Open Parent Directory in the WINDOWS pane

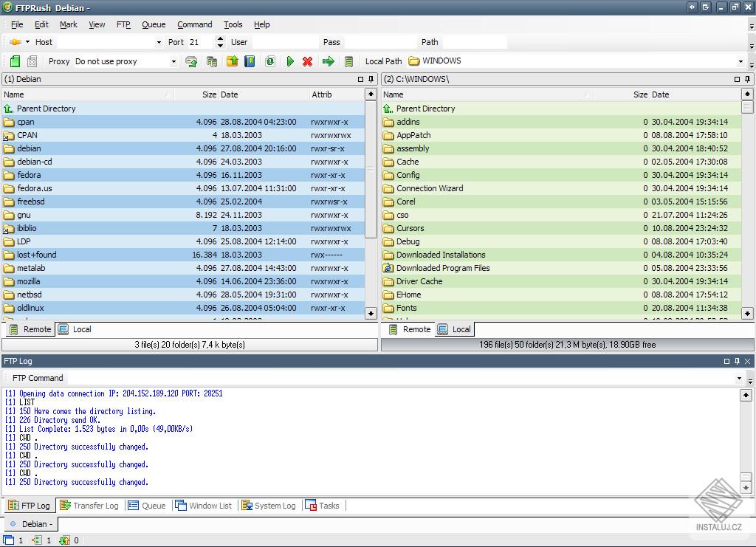(x=425, y=109)
